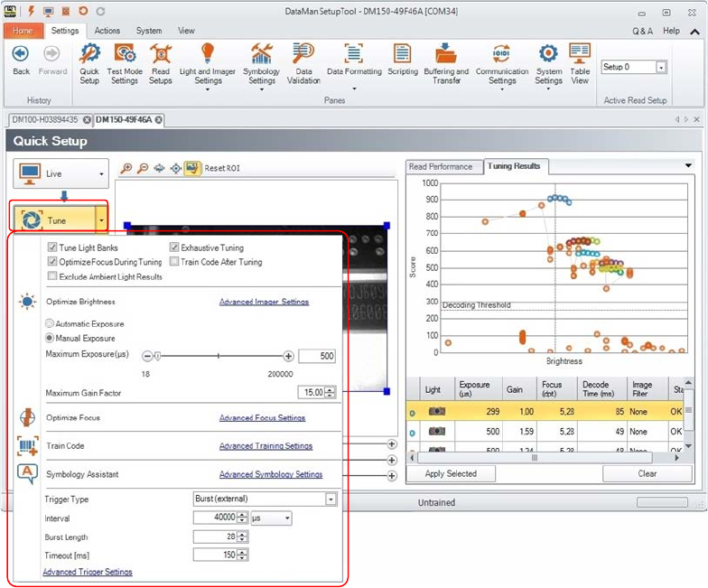The image size is (708, 588).
Task: Open the Actions ribbon tab
Action: [107, 31]
